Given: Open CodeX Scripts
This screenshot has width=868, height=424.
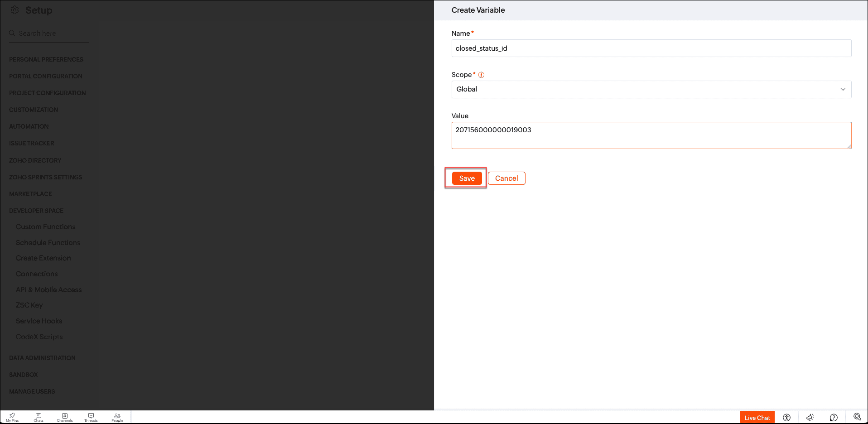Looking at the screenshot, I should pos(39,337).
